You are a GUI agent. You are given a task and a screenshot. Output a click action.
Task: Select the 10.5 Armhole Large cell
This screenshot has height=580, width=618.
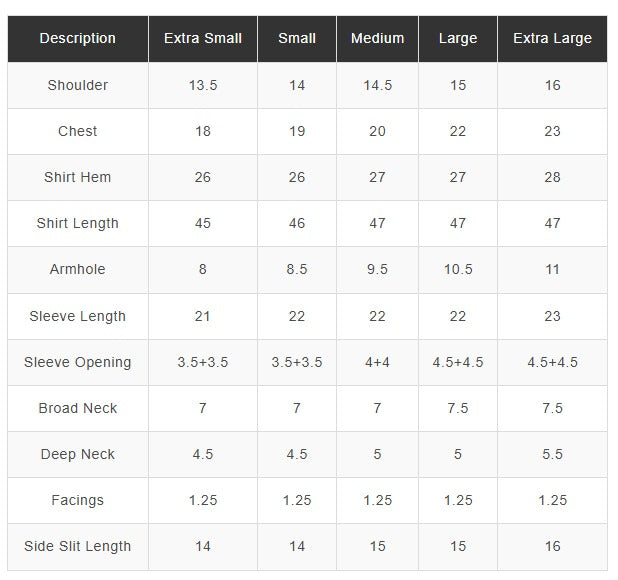(x=457, y=269)
